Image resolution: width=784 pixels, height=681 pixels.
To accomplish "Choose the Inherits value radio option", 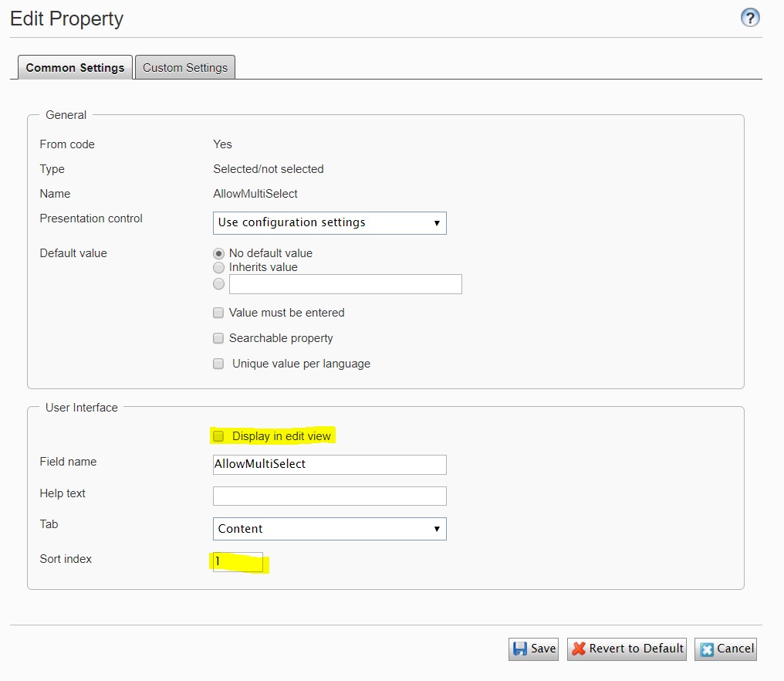I will [219, 267].
